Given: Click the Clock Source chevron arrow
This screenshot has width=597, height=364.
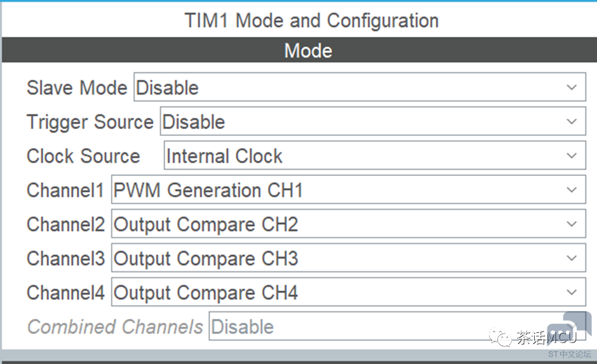Looking at the screenshot, I should 571,156.
